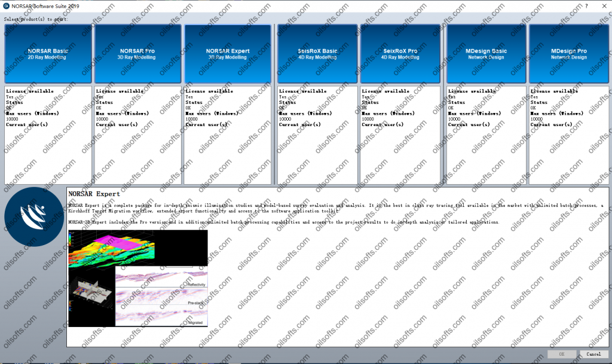Screen dimensions: 612x364
Task: Click 'Max users (Windows)' under NORSAR Pro
Action: tap(123, 113)
